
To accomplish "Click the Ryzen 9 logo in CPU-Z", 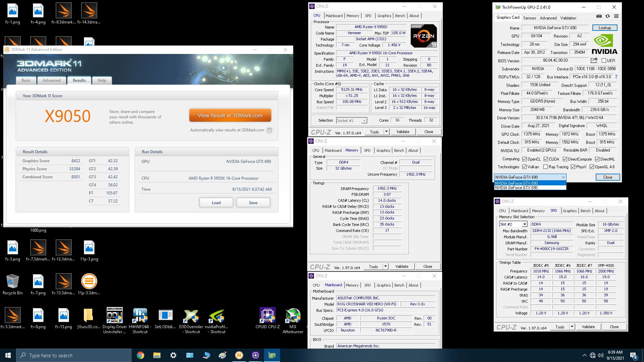I will coord(424,36).
